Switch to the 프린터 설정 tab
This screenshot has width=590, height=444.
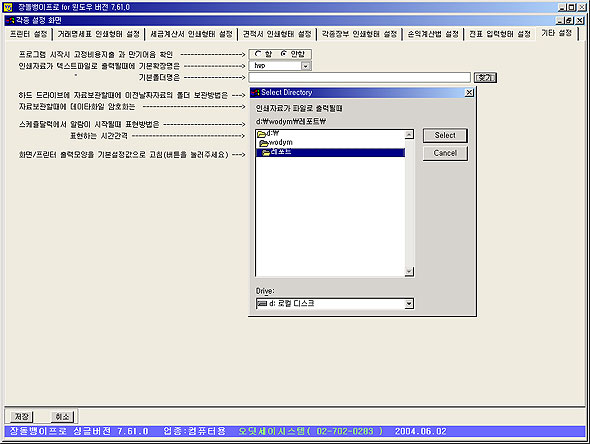tap(29, 34)
